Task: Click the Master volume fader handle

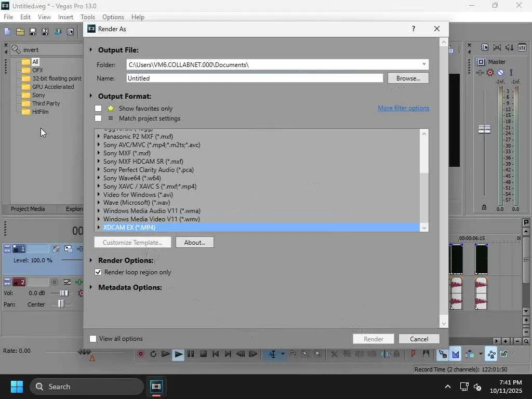Action: (484, 129)
